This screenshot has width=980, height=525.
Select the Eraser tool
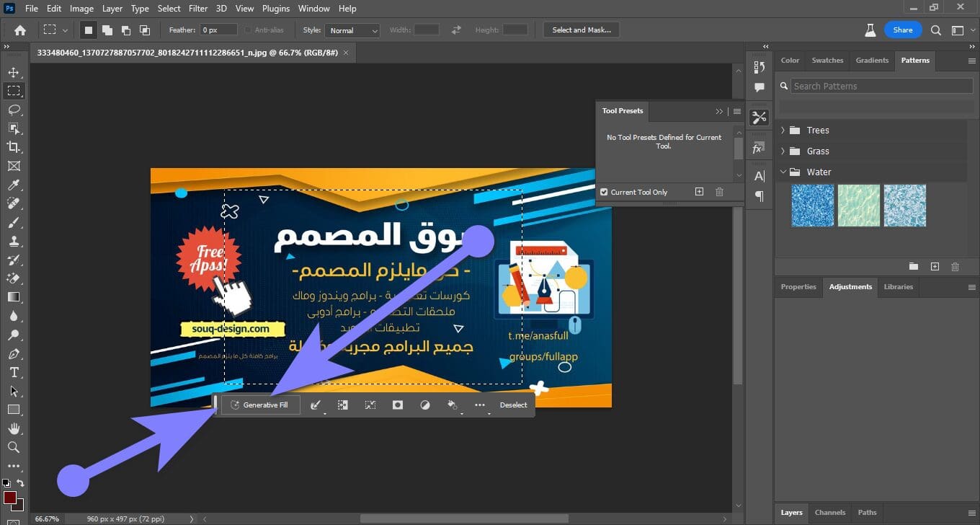pyautogui.click(x=14, y=278)
